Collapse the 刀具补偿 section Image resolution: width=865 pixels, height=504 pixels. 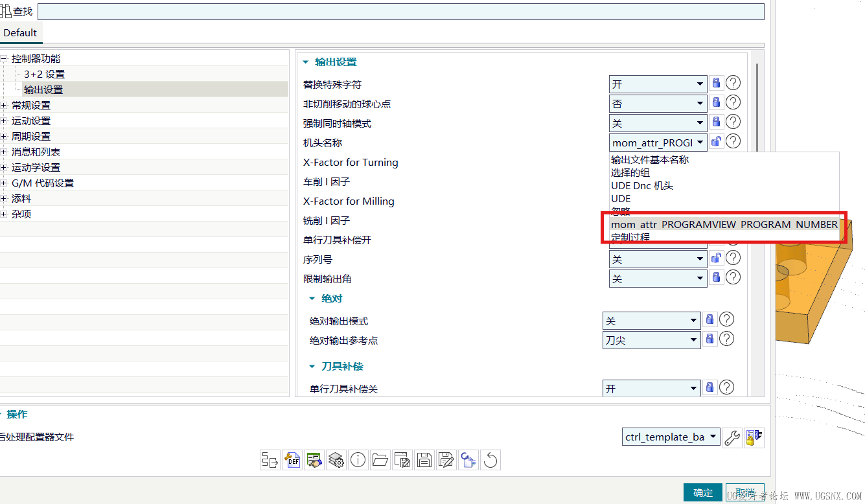(x=312, y=367)
